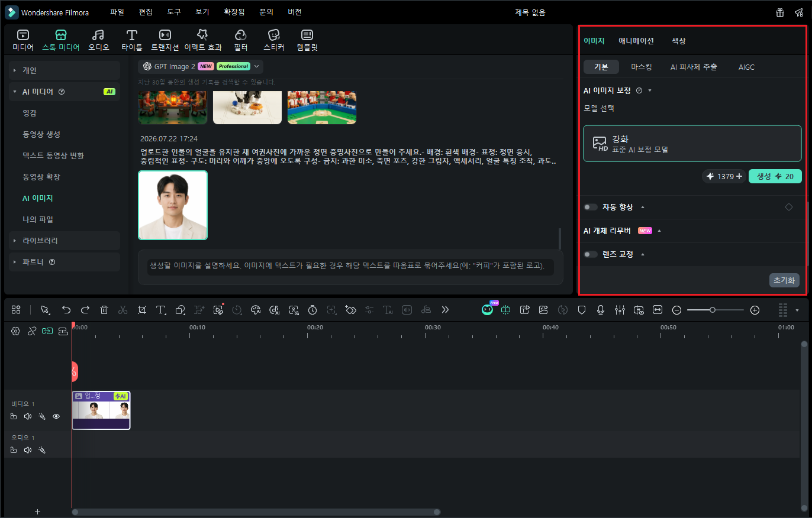Lock the 오디오 1 track
The image size is (812, 518).
point(14,450)
